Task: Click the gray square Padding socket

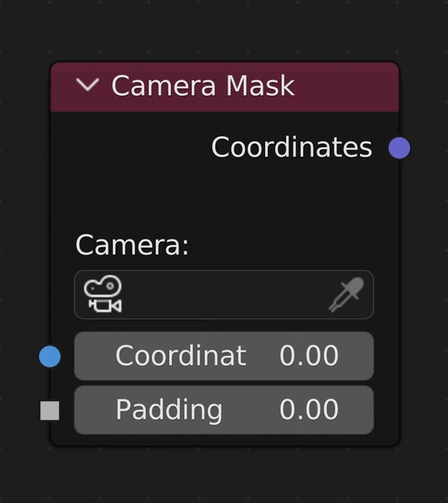Action: click(x=50, y=411)
